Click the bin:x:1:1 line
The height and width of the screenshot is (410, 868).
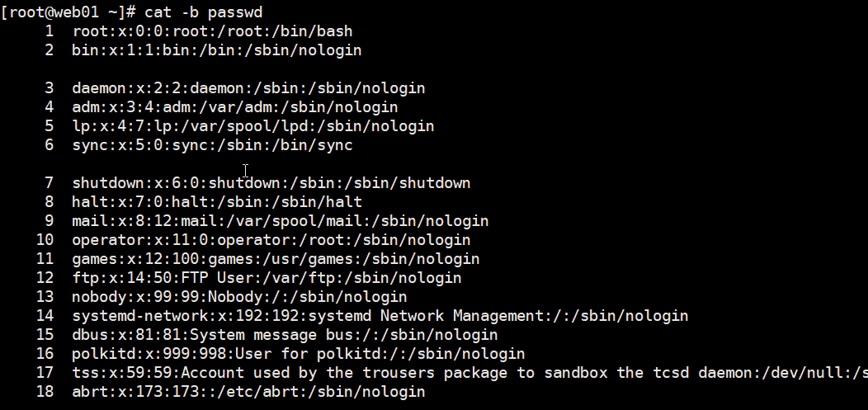click(216, 50)
